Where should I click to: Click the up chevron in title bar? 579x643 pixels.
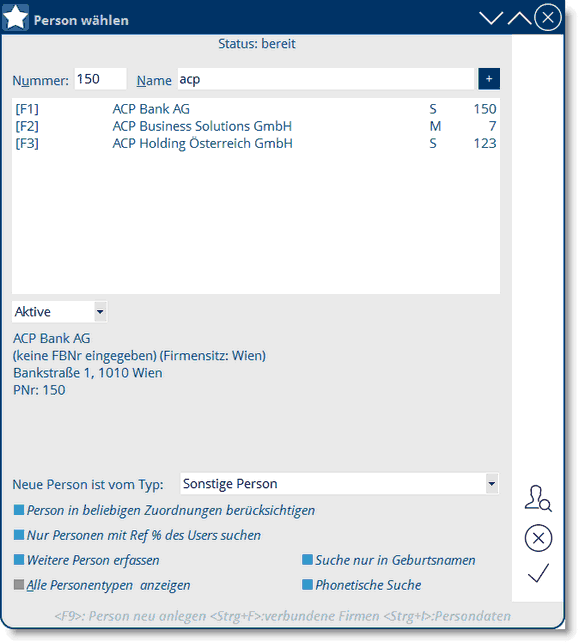(519, 18)
